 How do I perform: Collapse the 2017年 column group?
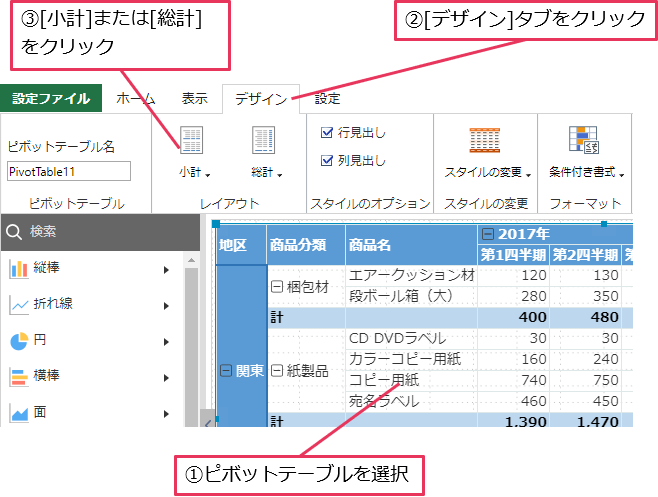488,233
